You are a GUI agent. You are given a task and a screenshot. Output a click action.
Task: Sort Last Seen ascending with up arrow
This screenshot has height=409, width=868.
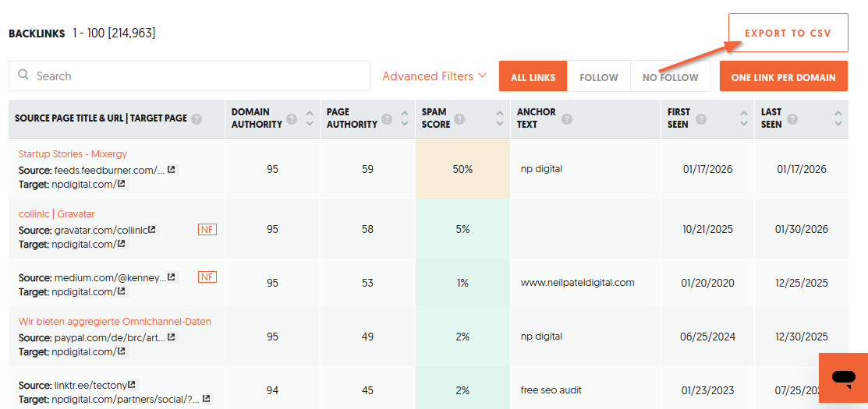[838, 114]
